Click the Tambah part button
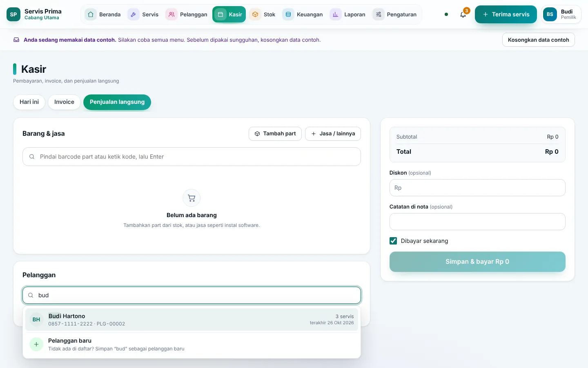 (x=275, y=134)
